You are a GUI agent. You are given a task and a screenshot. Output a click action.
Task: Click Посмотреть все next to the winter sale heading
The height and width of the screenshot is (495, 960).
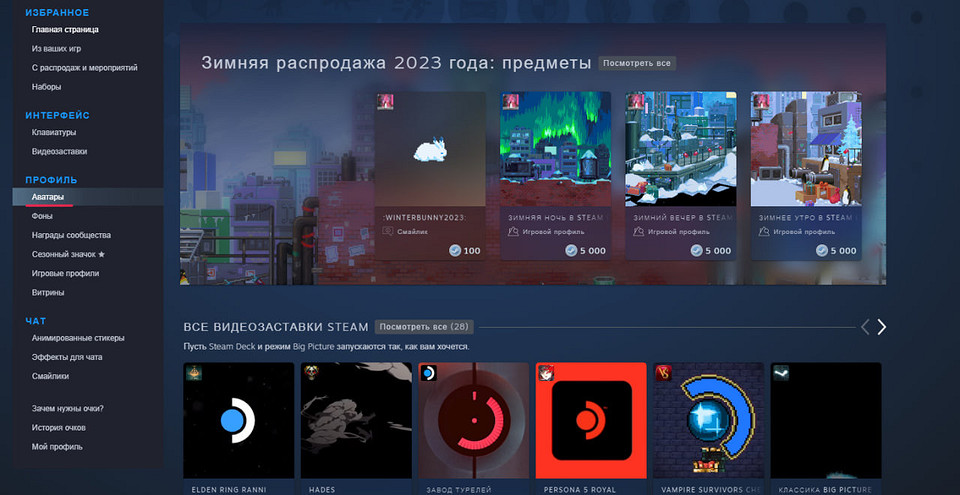pos(637,63)
